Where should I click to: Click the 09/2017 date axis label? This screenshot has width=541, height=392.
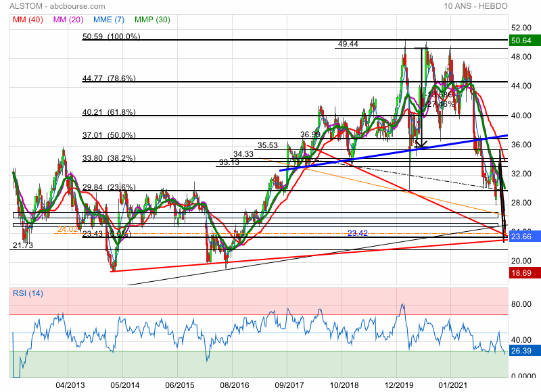point(289,385)
